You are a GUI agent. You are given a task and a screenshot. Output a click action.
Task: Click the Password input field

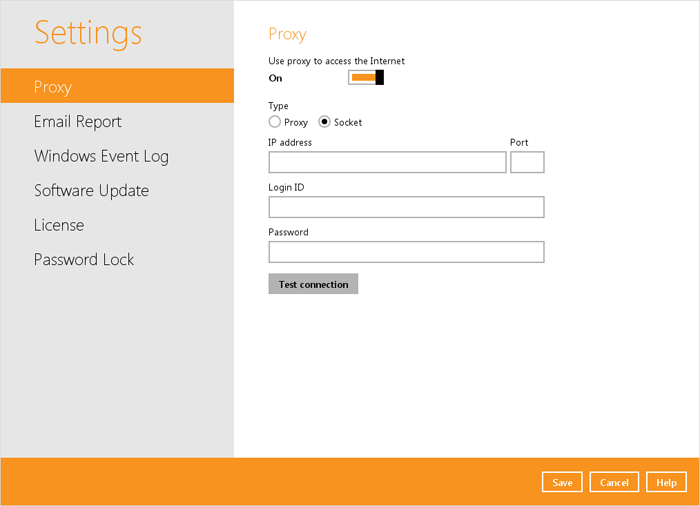pyautogui.click(x=406, y=252)
